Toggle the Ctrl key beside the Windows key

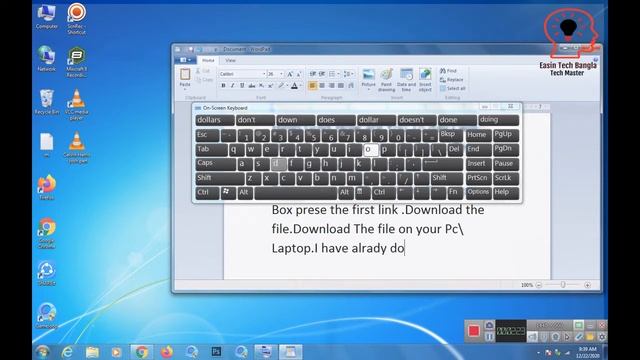207,193
